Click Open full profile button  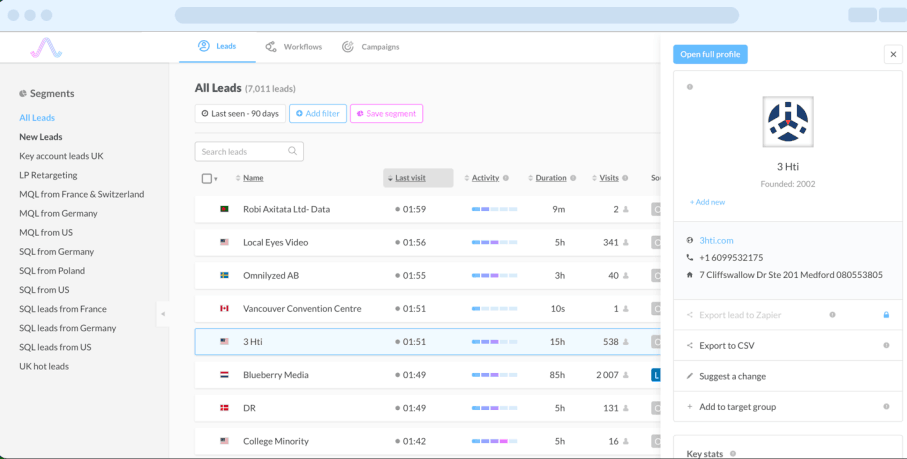point(710,54)
